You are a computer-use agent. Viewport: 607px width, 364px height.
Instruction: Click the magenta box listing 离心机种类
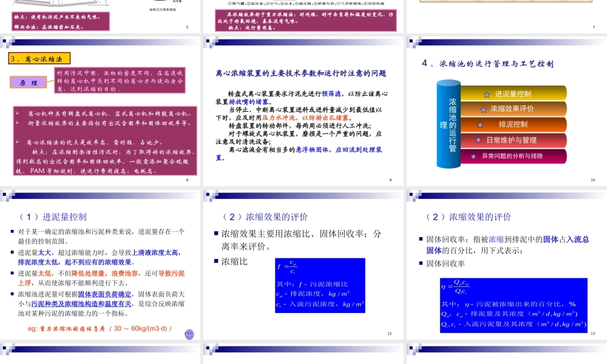(x=105, y=141)
